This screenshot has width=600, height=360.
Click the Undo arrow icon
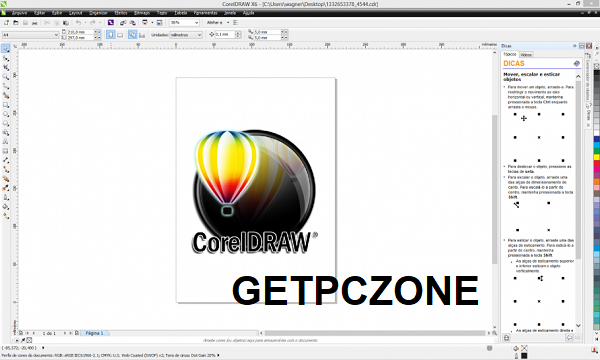[x=78, y=23]
